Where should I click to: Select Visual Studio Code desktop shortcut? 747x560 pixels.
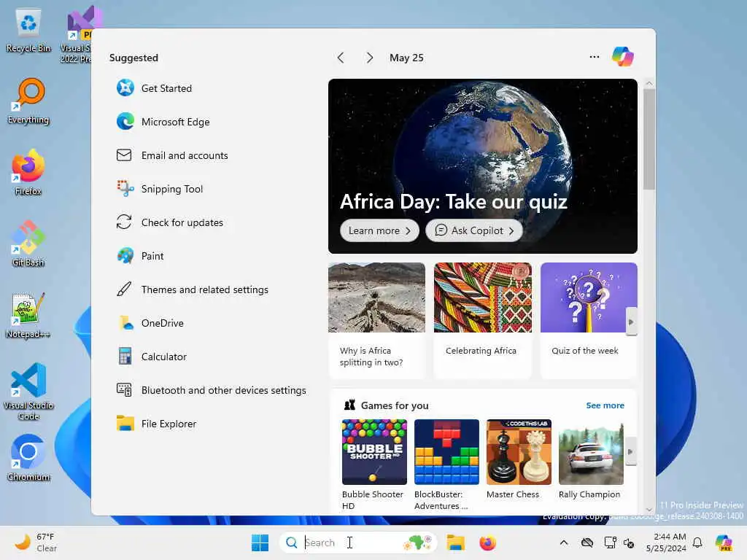pos(28,392)
